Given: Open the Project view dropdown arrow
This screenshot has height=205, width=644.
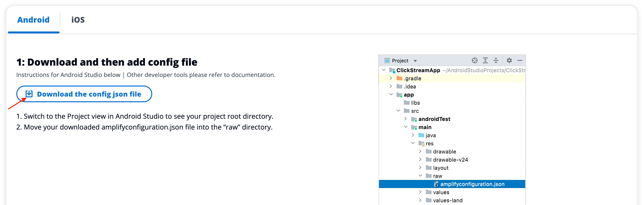Looking at the screenshot, I should click(415, 61).
